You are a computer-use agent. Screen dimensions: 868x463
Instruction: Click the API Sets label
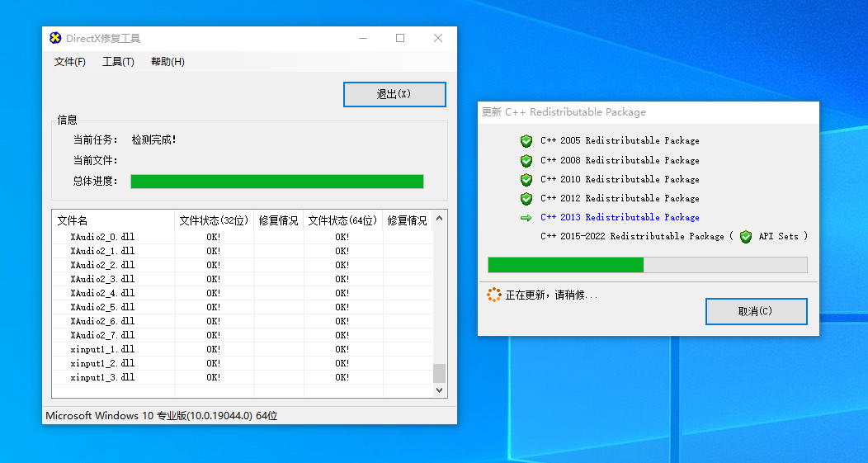pos(778,237)
